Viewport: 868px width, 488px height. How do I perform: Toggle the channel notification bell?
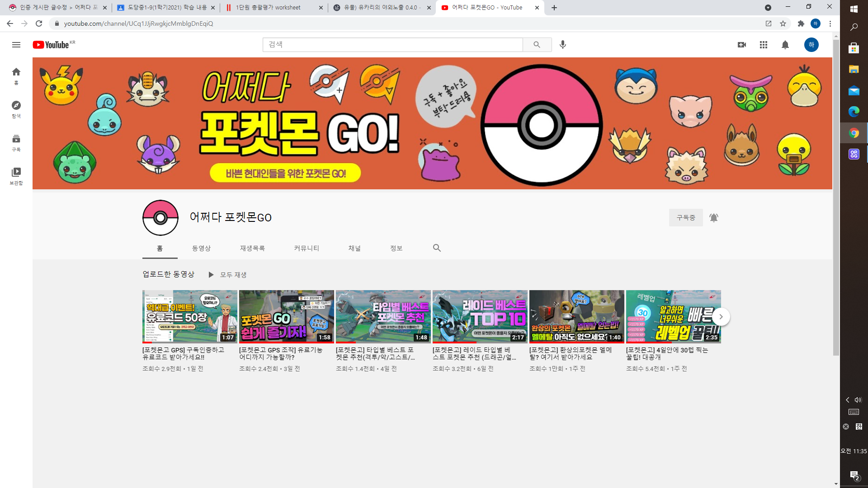(x=714, y=218)
